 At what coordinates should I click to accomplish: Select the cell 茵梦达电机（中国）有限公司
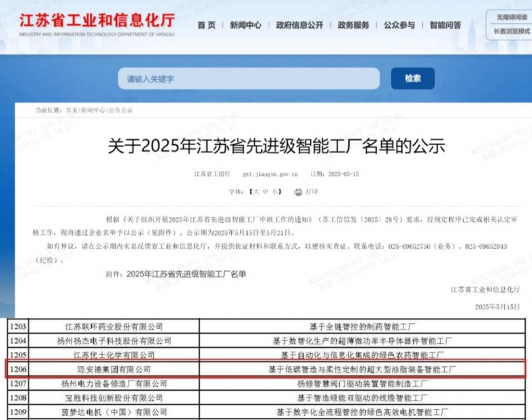[x=114, y=412]
